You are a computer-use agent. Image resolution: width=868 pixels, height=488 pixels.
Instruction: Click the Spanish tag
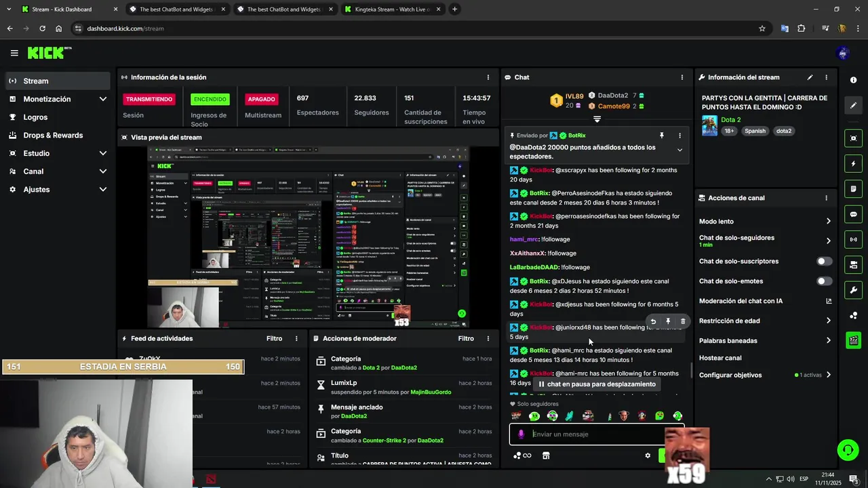(x=755, y=131)
